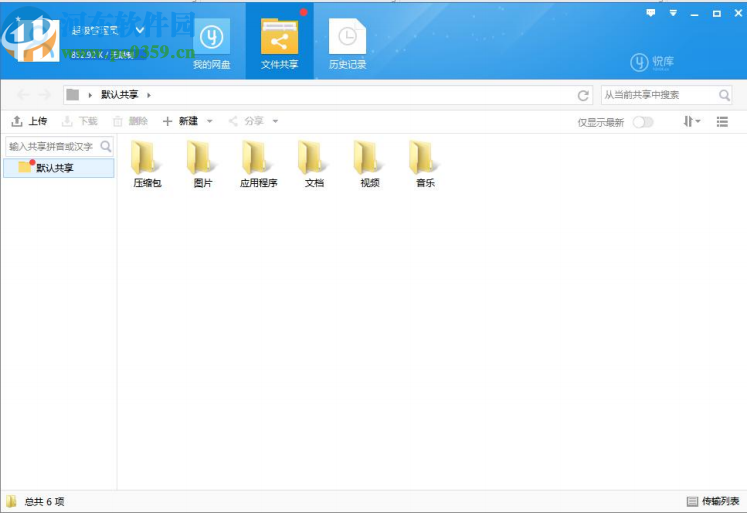This screenshot has height=513, width=751.
Task: Click the 分享 share button
Action: pyautogui.click(x=246, y=121)
